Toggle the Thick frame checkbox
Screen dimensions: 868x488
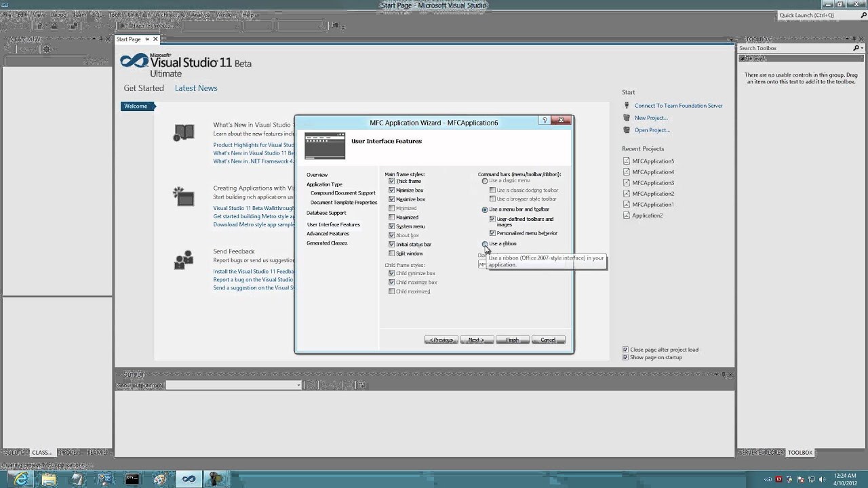click(391, 181)
